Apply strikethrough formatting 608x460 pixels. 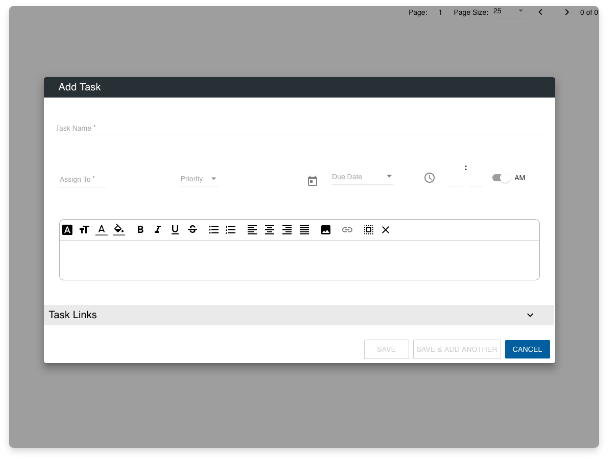[192, 230]
